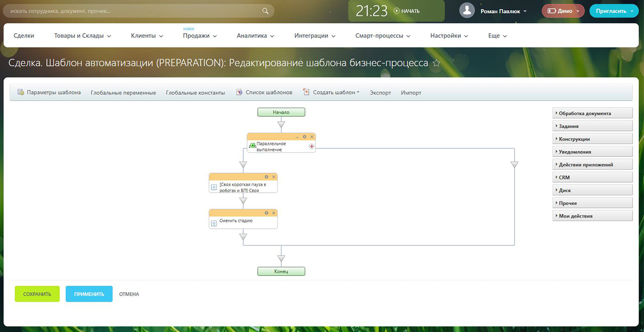Image resolution: width=644 pixels, height=332 pixels.
Task: Open the Аналитика menu
Action: pos(255,36)
